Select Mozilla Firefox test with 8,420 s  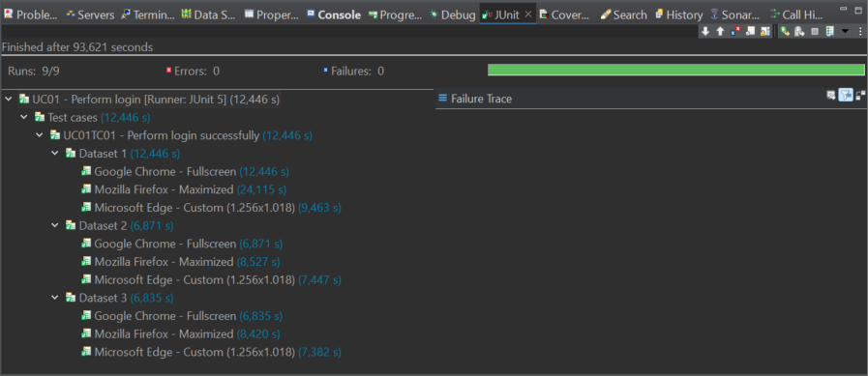click(x=180, y=334)
